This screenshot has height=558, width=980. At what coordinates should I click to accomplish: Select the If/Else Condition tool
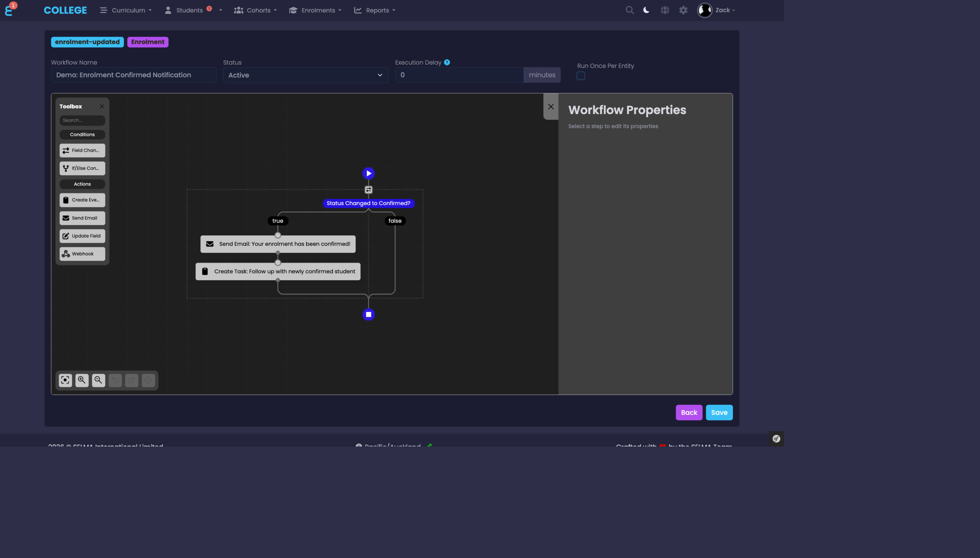82,168
